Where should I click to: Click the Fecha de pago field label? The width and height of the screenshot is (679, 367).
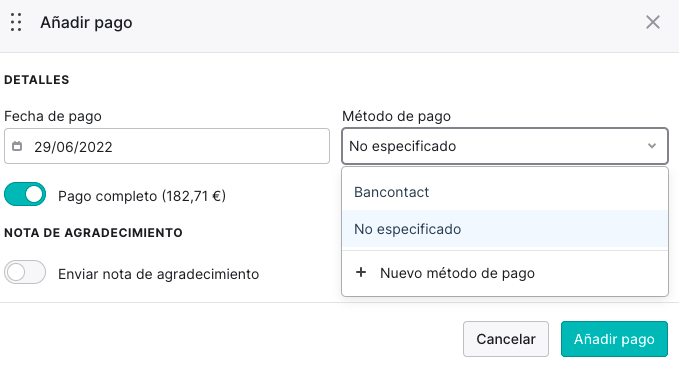click(x=53, y=116)
